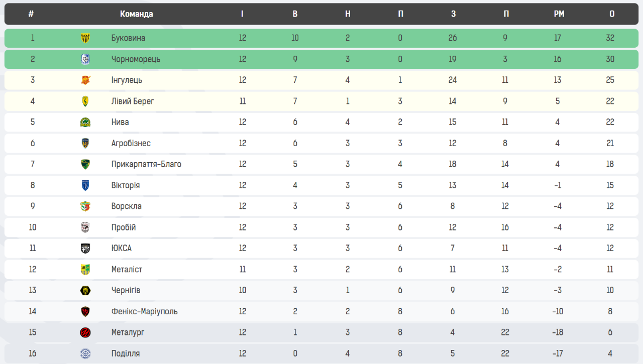The width and height of the screenshot is (643, 364).
Task: Sort table by Команда column header
Action: 136,14
